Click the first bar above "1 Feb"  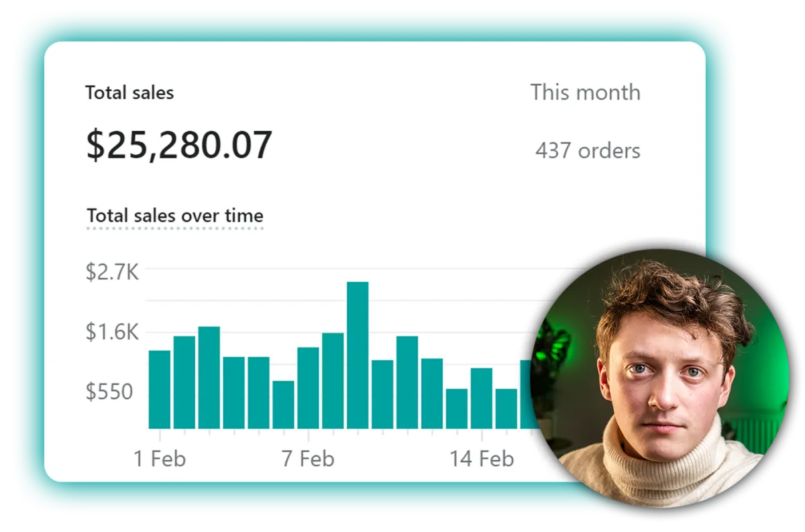tap(159, 389)
